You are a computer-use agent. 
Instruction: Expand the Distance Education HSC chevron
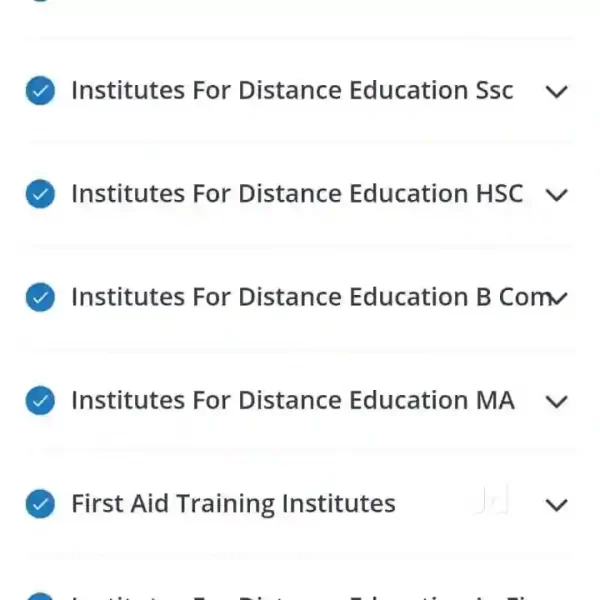(x=556, y=195)
